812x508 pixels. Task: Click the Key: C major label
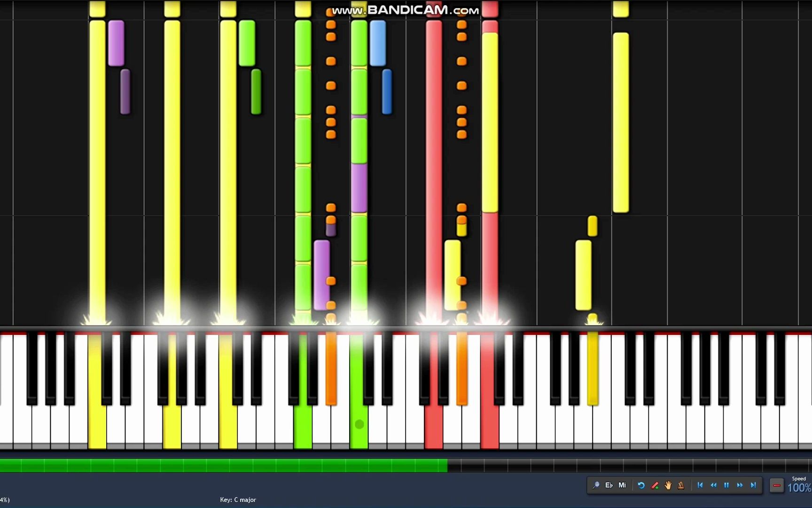click(x=238, y=500)
